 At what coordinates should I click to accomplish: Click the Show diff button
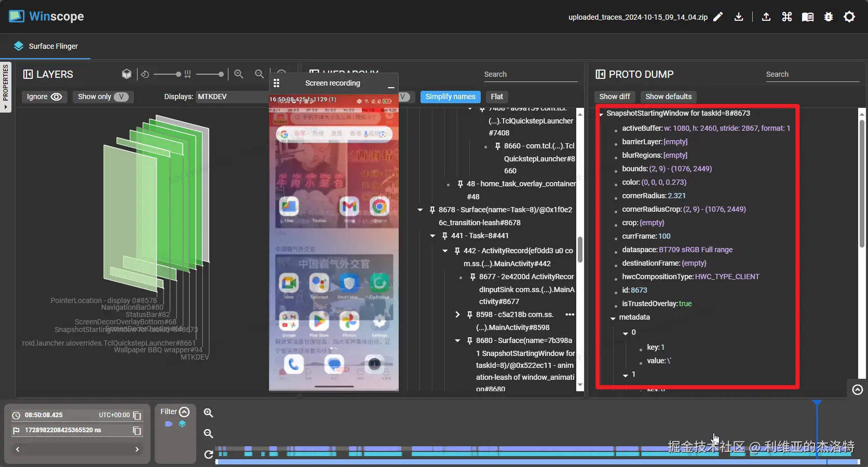coord(614,97)
